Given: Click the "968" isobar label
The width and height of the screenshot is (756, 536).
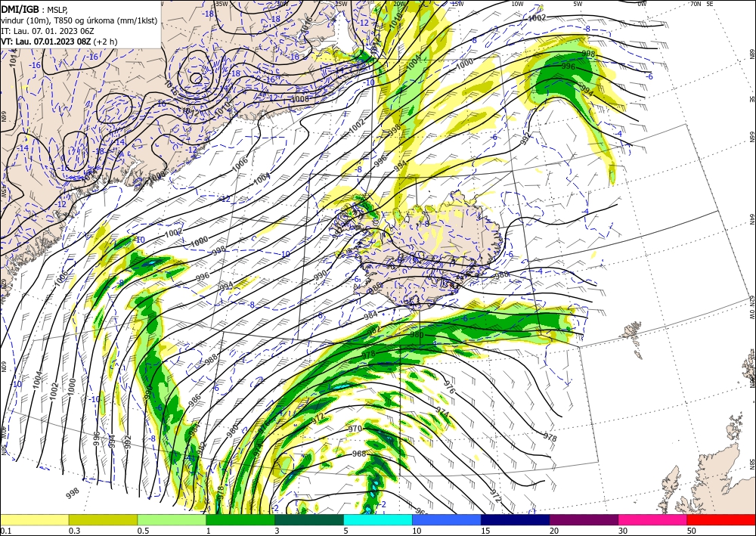Looking at the screenshot, I should coord(359,454).
